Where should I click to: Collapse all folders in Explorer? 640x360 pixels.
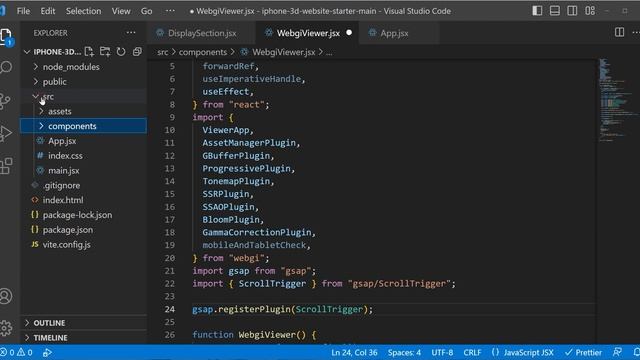click(x=137, y=52)
